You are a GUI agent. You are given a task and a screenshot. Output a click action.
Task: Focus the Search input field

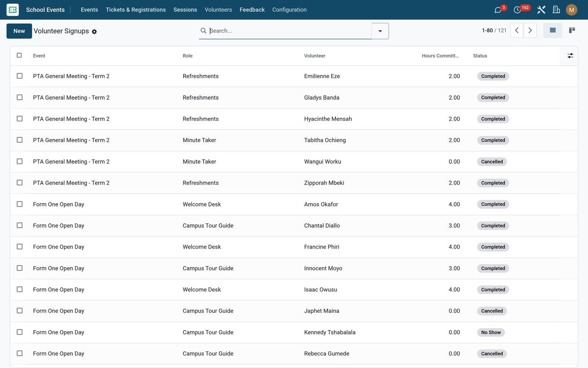coord(290,31)
